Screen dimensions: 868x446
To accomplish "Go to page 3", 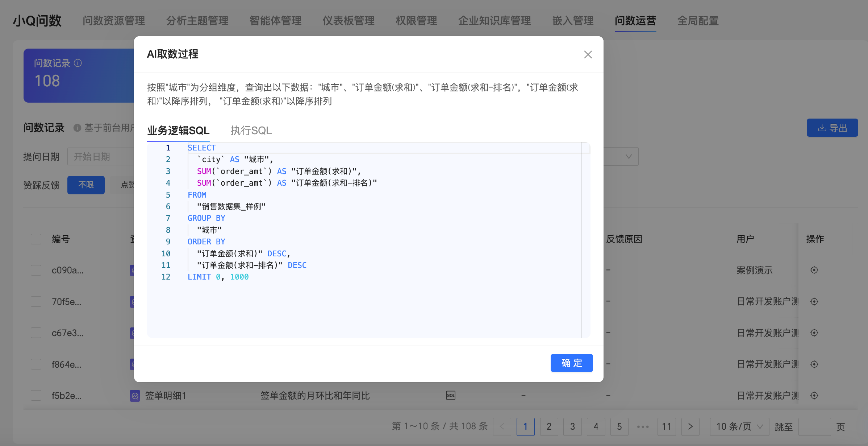I will click(x=572, y=426).
